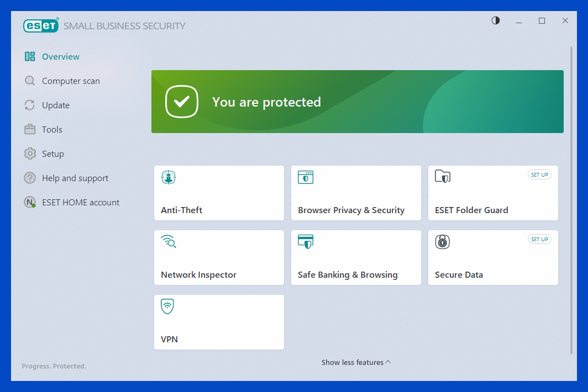
Task: Click the Computer scan magnifier icon
Action: [x=30, y=81]
